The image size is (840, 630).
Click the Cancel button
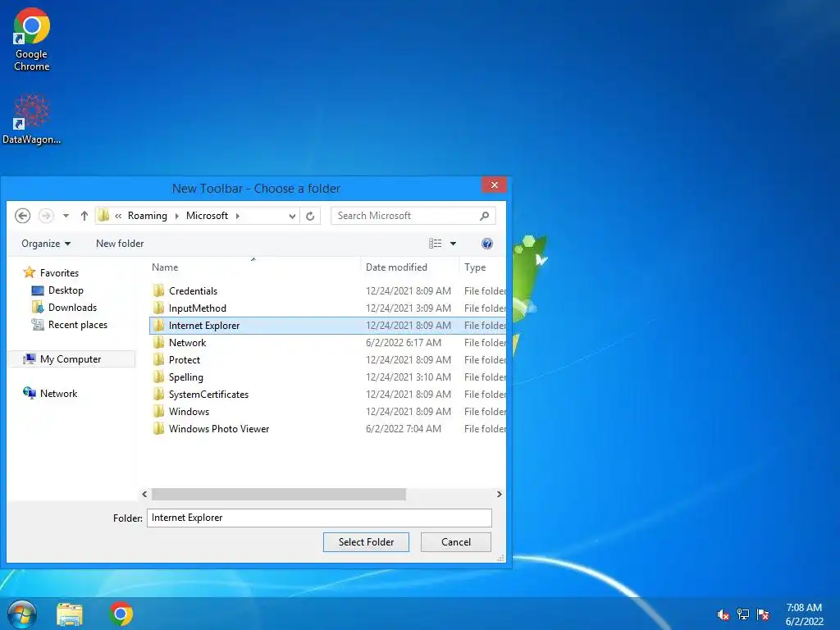456,542
